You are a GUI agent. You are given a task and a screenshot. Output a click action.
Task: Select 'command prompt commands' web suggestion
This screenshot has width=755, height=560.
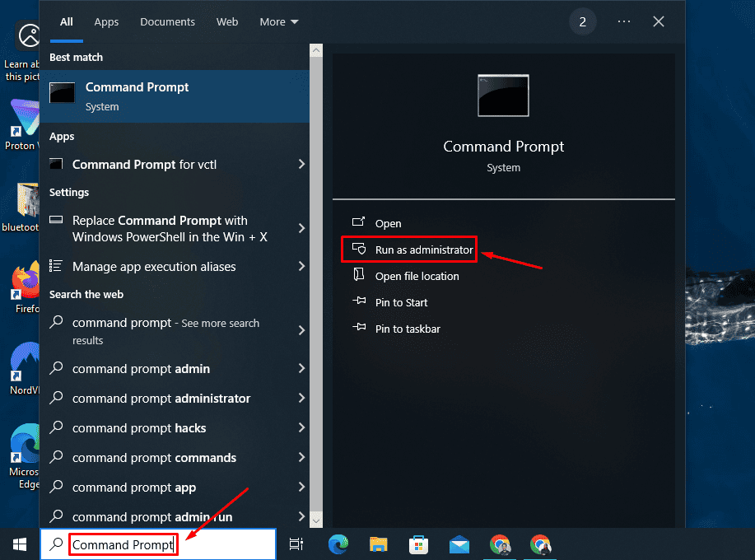(x=175, y=457)
